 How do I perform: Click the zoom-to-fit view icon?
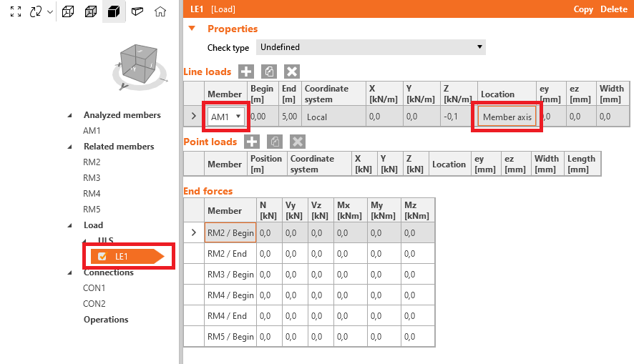pyautogui.click(x=15, y=11)
